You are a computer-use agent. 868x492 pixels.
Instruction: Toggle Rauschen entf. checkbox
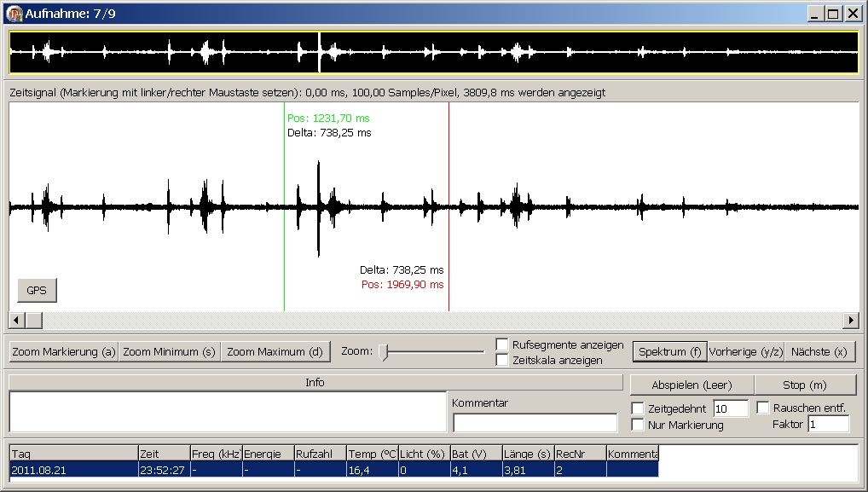763,408
